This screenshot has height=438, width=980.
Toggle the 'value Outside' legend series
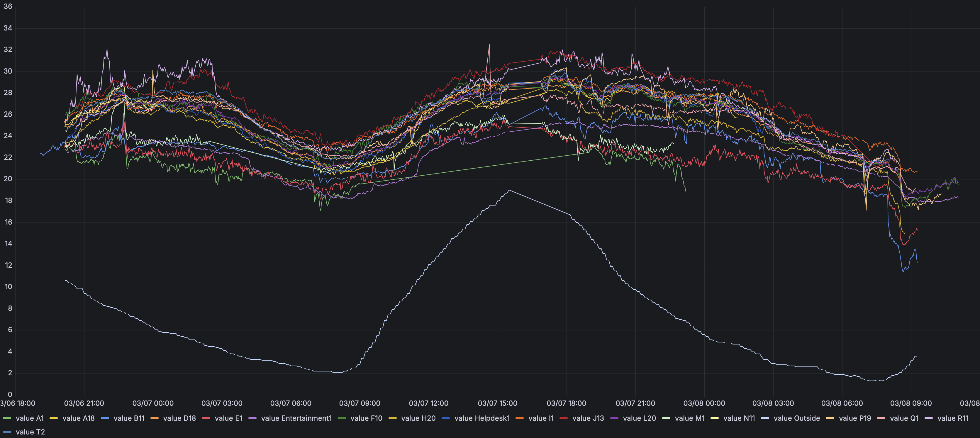click(x=797, y=418)
